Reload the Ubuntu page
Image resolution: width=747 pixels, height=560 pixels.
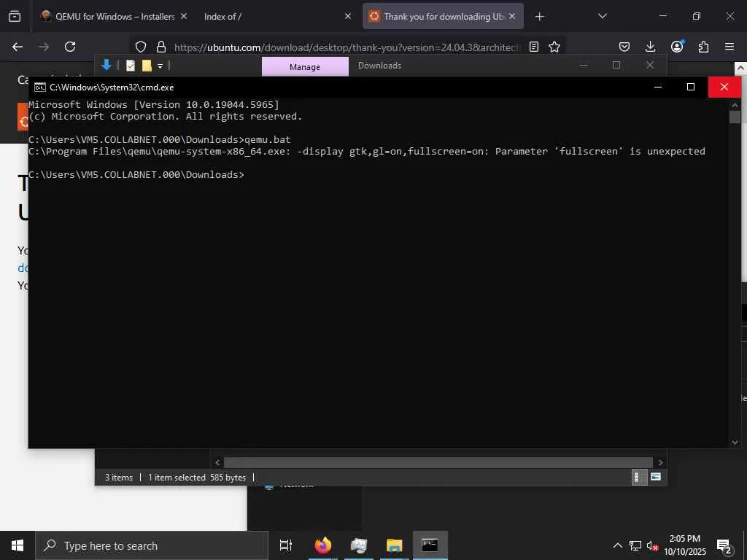70,47
